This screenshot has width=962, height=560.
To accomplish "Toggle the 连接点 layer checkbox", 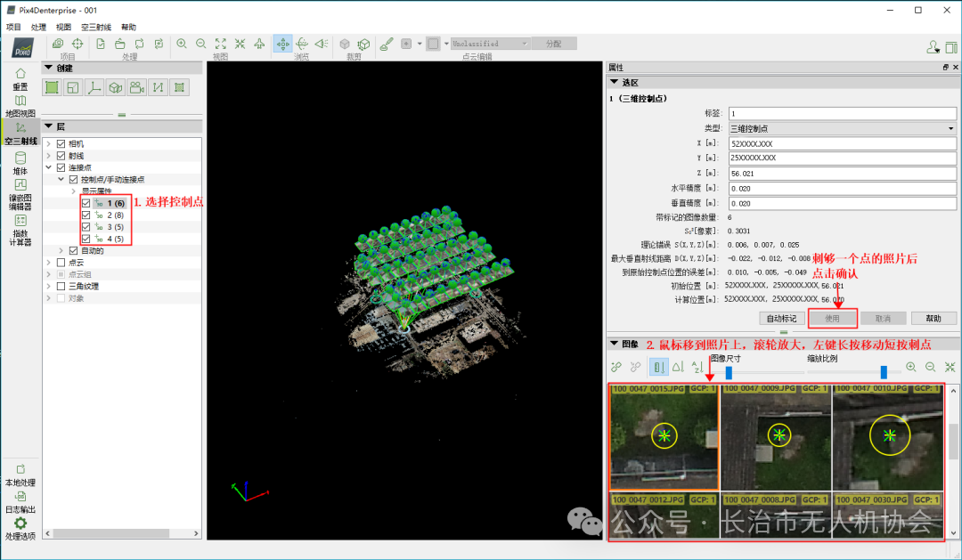I will click(61, 167).
